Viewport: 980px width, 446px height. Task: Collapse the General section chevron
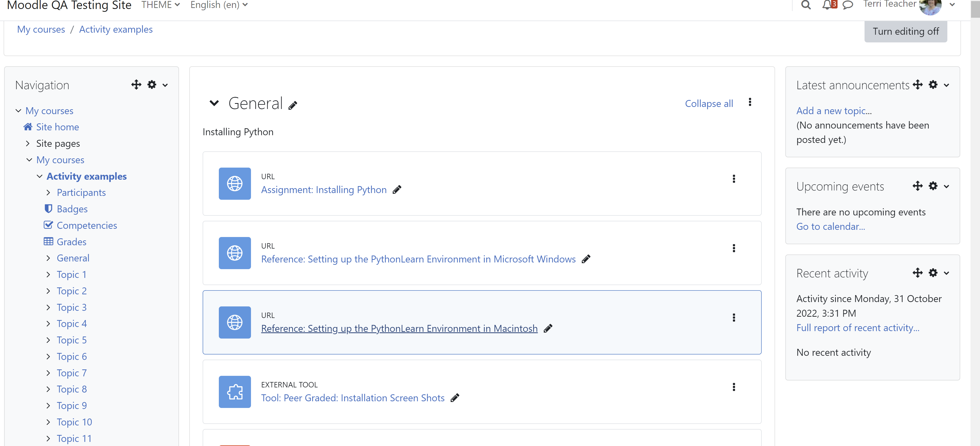point(214,103)
